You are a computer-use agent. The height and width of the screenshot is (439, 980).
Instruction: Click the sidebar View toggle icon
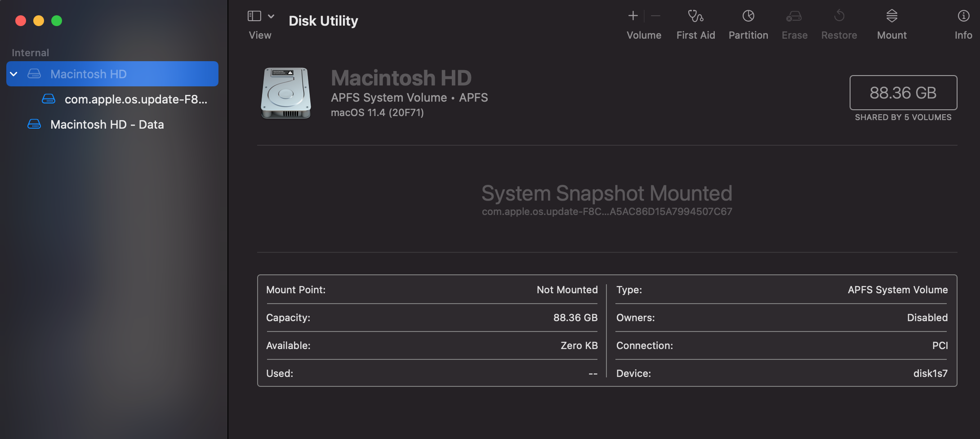click(x=254, y=16)
